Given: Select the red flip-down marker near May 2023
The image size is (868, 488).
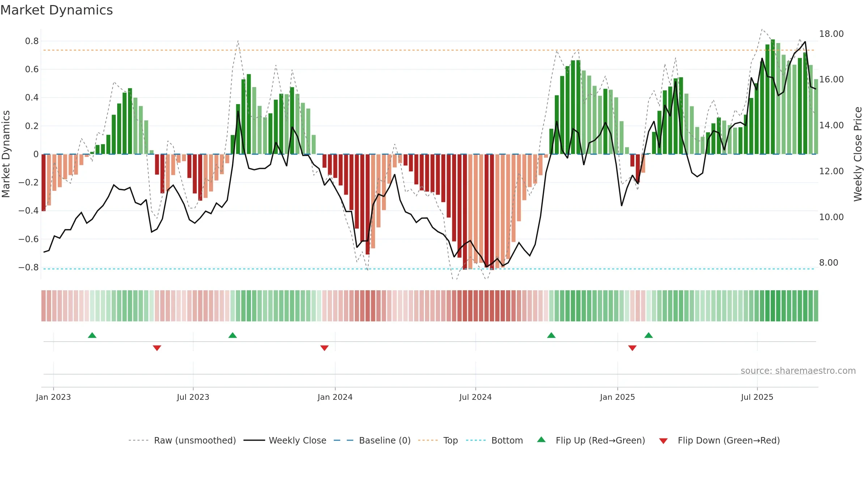Looking at the screenshot, I should [x=157, y=348].
